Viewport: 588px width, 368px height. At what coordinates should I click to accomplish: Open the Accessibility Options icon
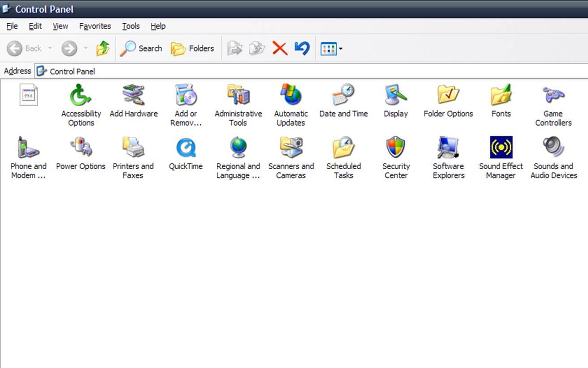(81, 96)
